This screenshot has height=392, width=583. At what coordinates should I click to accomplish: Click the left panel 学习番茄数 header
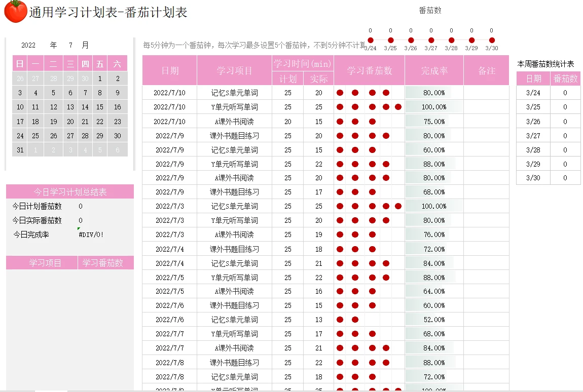[x=106, y=263]
